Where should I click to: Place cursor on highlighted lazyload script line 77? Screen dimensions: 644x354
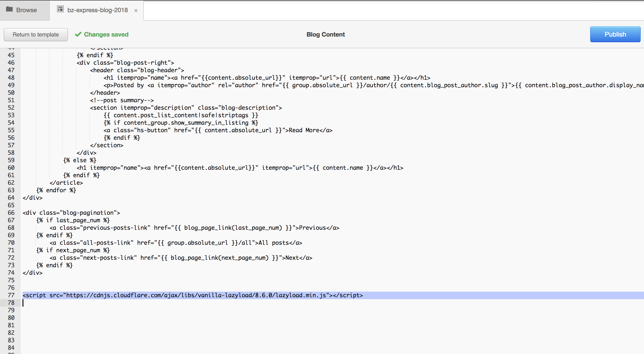(x=192, y=295)
